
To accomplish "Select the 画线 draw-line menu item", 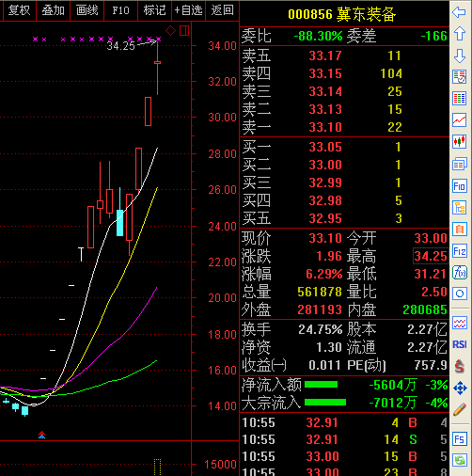I will 87,10.
